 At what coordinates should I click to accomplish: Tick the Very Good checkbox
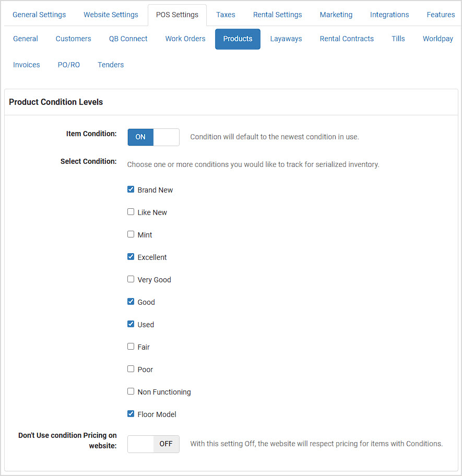click(x=131, y=279)
